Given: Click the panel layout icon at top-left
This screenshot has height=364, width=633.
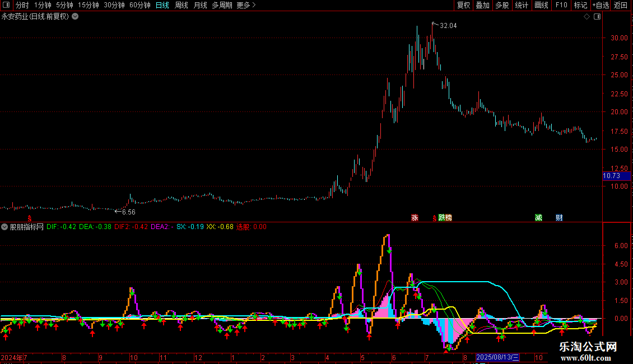Looking at the screenshot, I should (x=6, y=5).
